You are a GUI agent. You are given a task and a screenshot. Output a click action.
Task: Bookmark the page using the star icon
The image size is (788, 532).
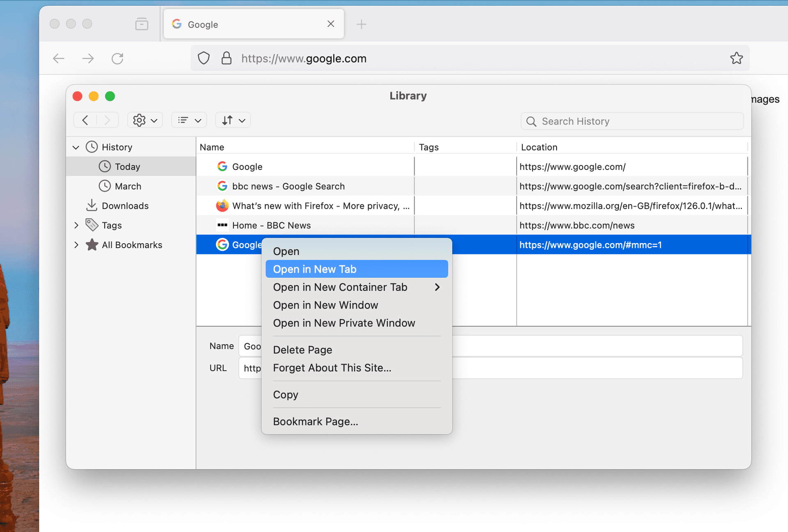737,58
